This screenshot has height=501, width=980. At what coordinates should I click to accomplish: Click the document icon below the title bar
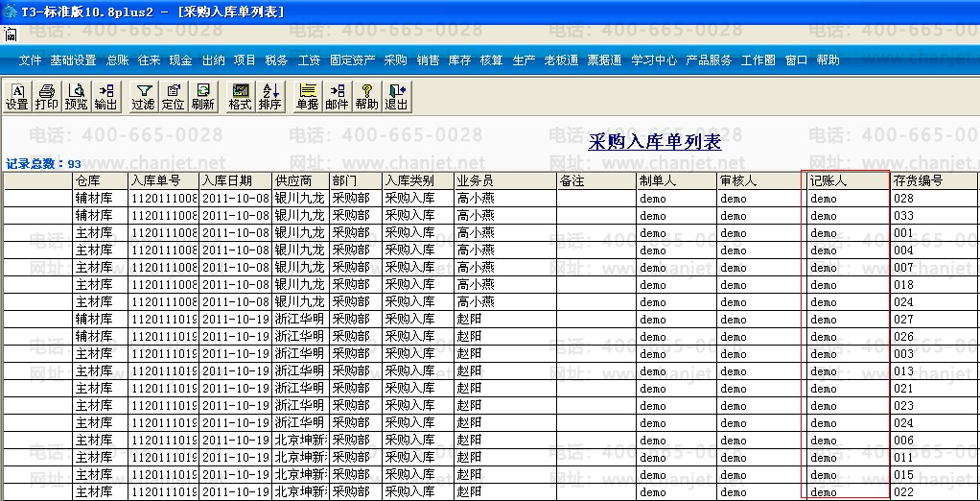tap(11, 35)
